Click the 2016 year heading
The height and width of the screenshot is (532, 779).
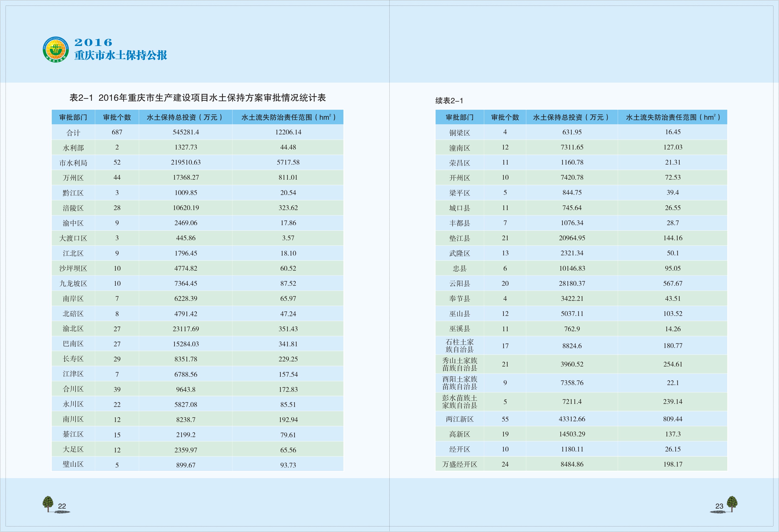pos(93,42)
